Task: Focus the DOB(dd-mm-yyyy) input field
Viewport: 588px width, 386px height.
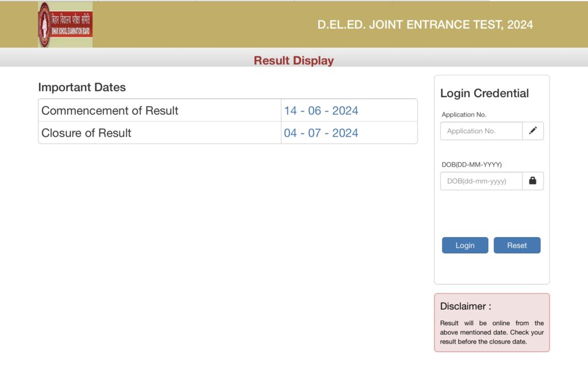Action: pos(481,181)
